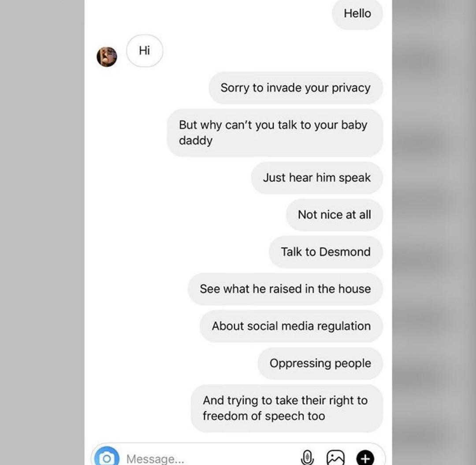Select 'About social media regulation' bubble

point(291,326)
